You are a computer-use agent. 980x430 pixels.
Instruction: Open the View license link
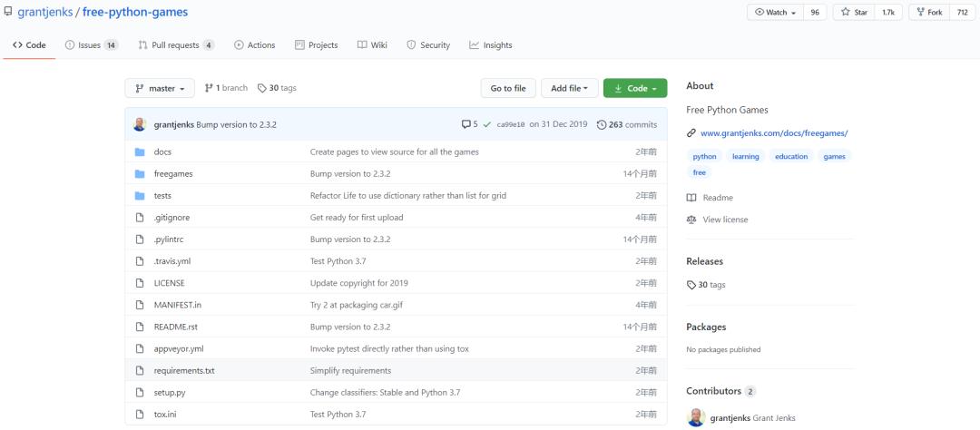[x=725, y=220]
